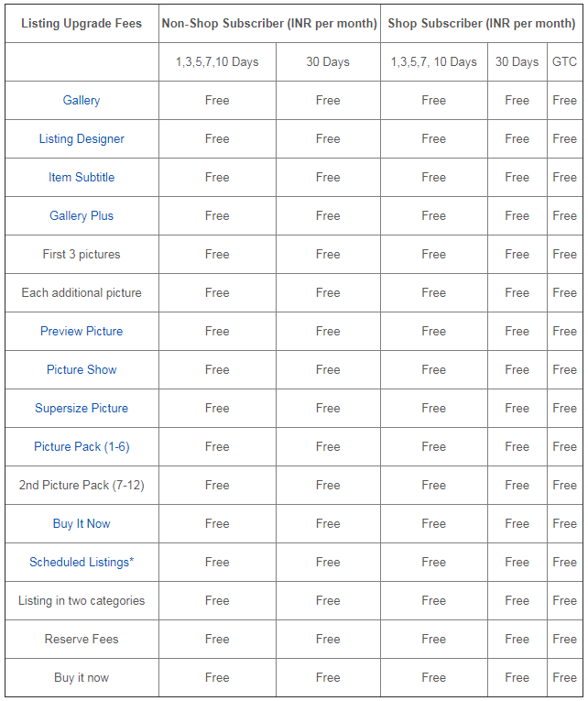This screenshot has width=588, height=701.
Task: Click the GTC column subheader
Action: pyautogui.click(x=564, y=62)
